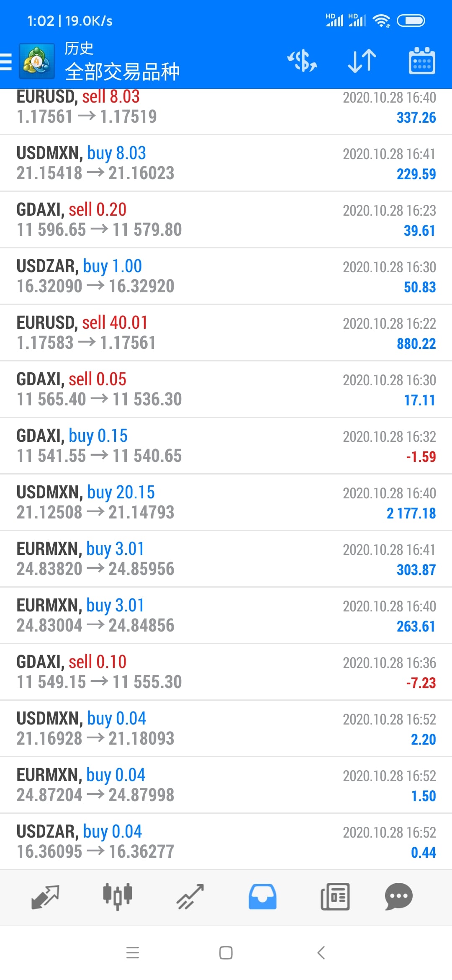Open the chat messages tab
Image resolution: width=452 pixels, height=980 pixels.
398,897
